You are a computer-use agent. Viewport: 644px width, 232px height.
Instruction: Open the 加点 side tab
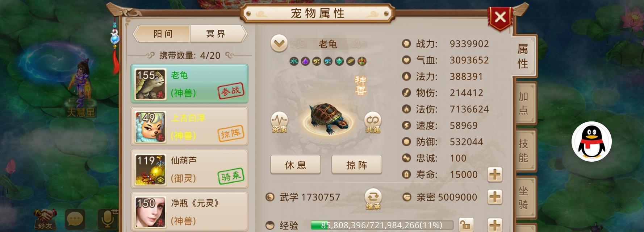pyautogui.click(x=523, y=103)
